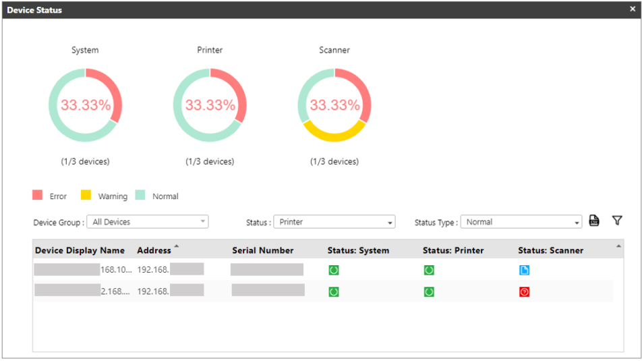This screenshot has height=361, width=644.
Task: Open the Status dropdown showing Printer
Action: point(334,222)
